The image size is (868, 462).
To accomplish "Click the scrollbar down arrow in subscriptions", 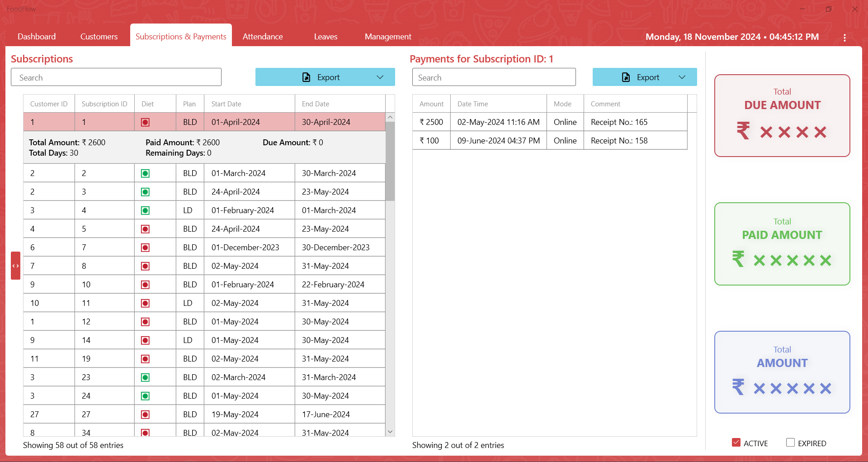I will click(x=390, y=432).
